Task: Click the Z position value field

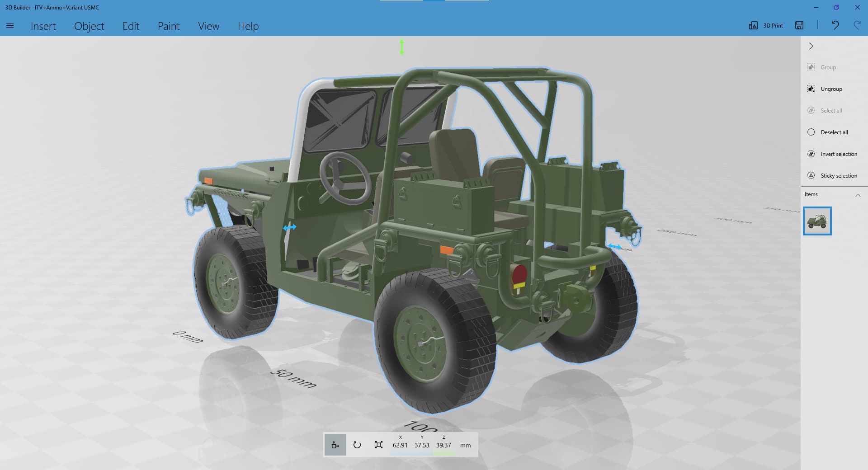Action: point(443,445)
